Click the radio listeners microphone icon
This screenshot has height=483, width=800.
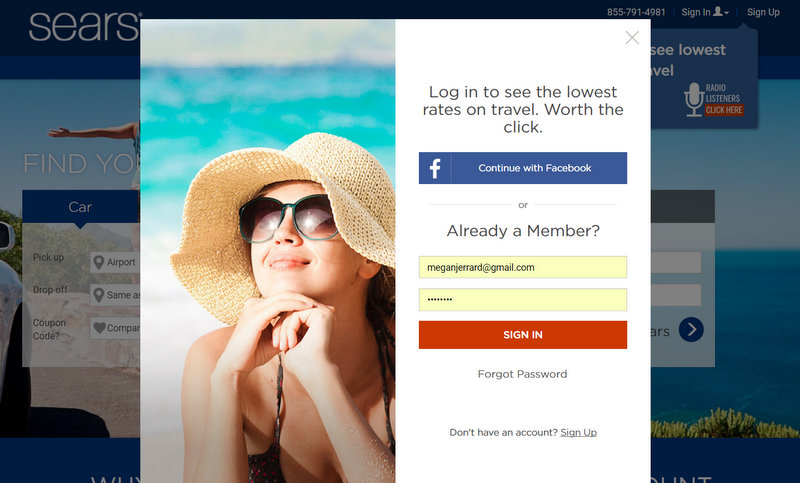pos(694,99)
